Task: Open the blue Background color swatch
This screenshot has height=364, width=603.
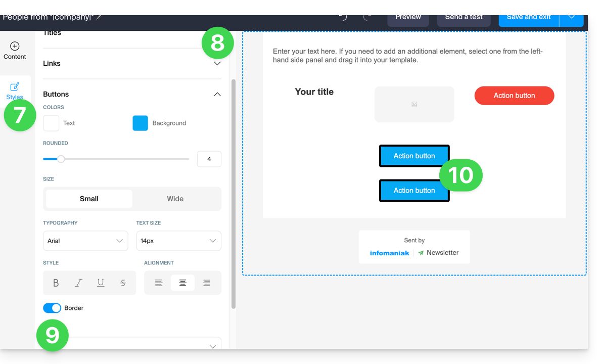Action: point(140,123)
